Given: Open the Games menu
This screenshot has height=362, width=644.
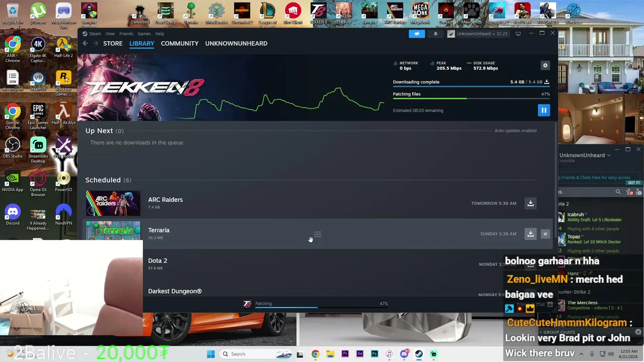Looking at the screenshot, I should pos(144,34).
